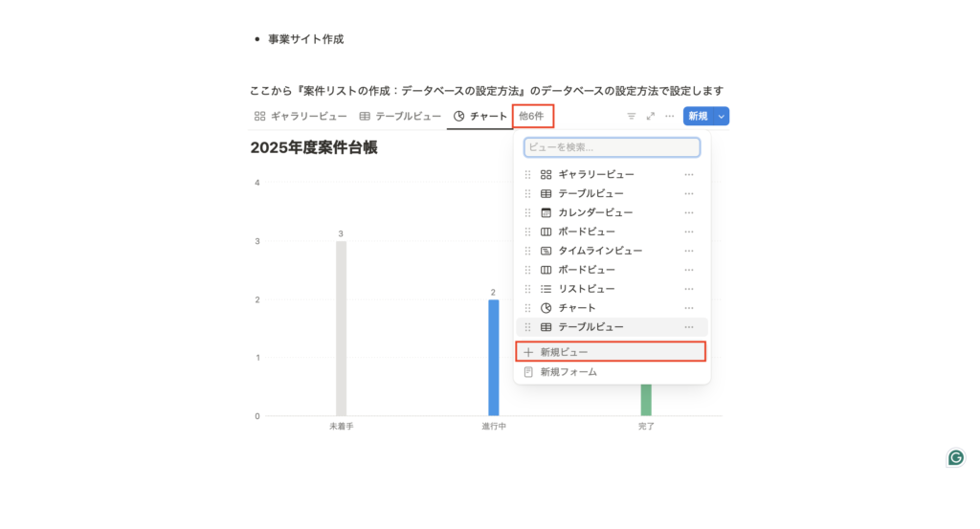Click the blue 新規 button
This screenshot has width=980, height=529.
pyautogui.click(x=697, y=116)
